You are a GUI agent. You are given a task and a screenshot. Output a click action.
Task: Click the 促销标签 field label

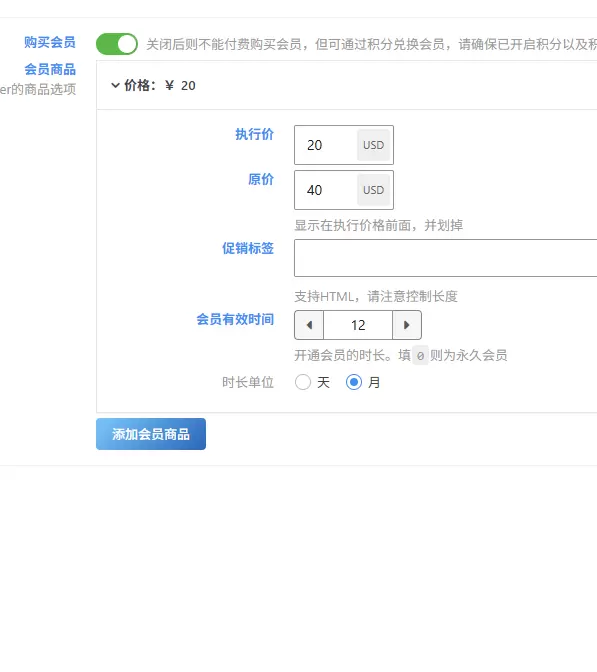click(x=248, y=248)
